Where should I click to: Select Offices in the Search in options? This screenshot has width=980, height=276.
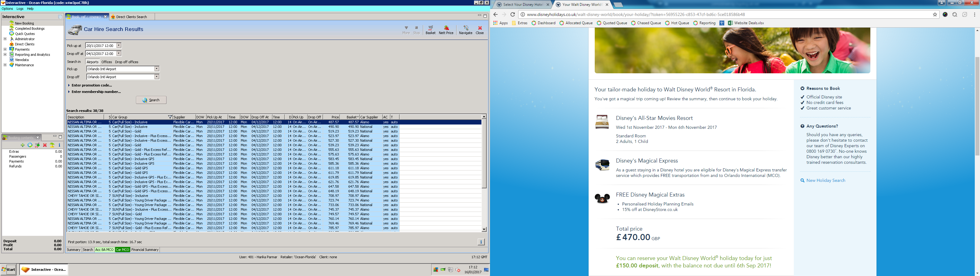[x=107, y=62]
